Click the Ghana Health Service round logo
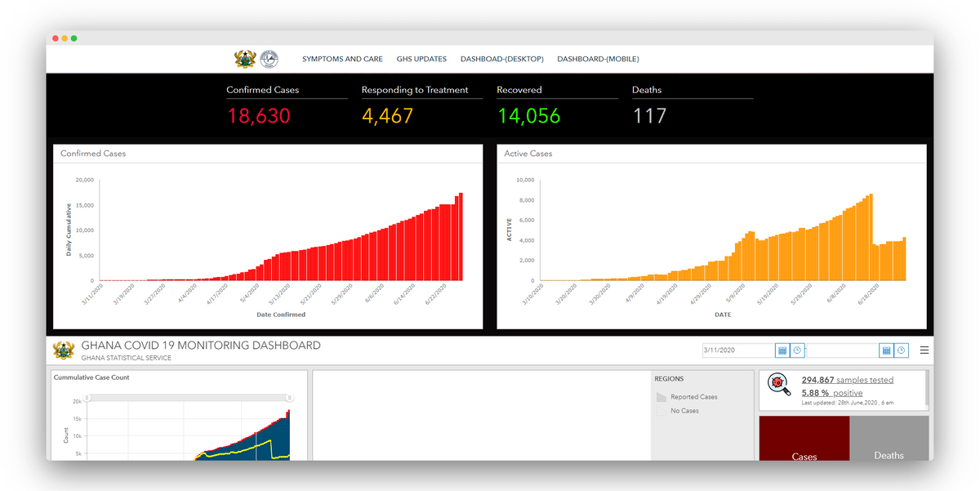 [269, 59]
